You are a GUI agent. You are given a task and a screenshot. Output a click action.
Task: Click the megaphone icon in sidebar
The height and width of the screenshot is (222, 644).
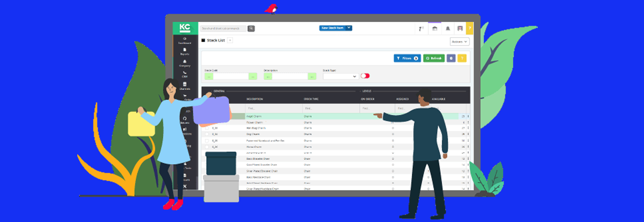click(185, 129)
